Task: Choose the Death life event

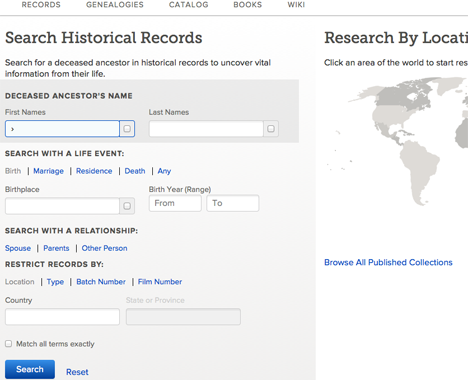Action: [135, 171]
